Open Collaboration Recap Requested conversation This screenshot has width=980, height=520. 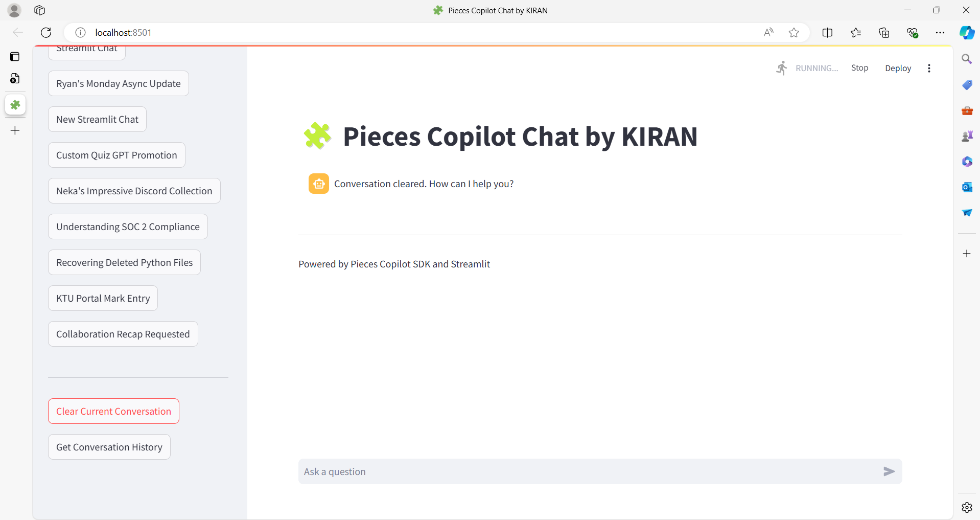click(x=123, y=334)
